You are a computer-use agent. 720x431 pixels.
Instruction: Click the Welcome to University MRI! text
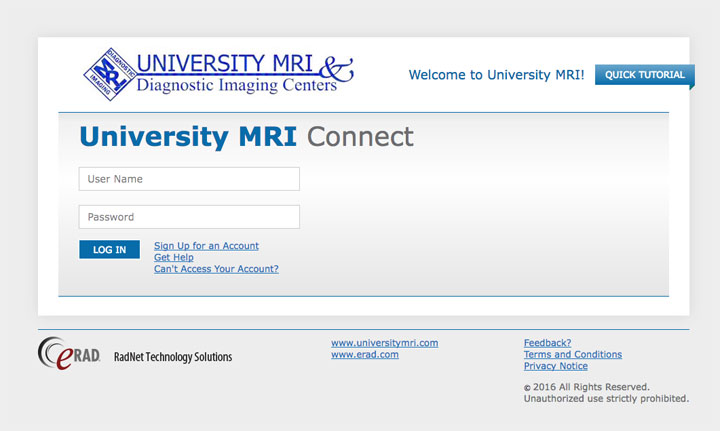tap(496, 75)
